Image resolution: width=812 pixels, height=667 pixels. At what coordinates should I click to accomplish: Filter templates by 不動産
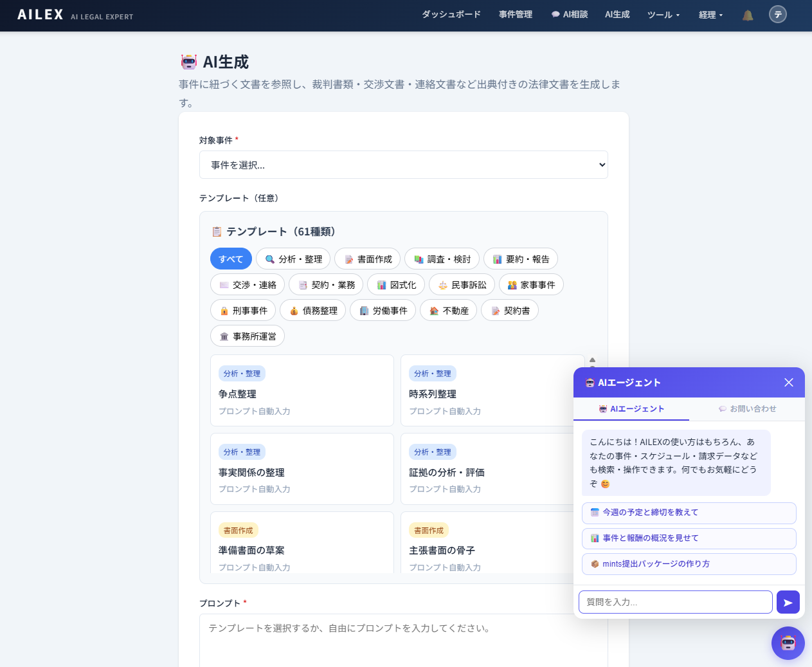tap(449, 310)
